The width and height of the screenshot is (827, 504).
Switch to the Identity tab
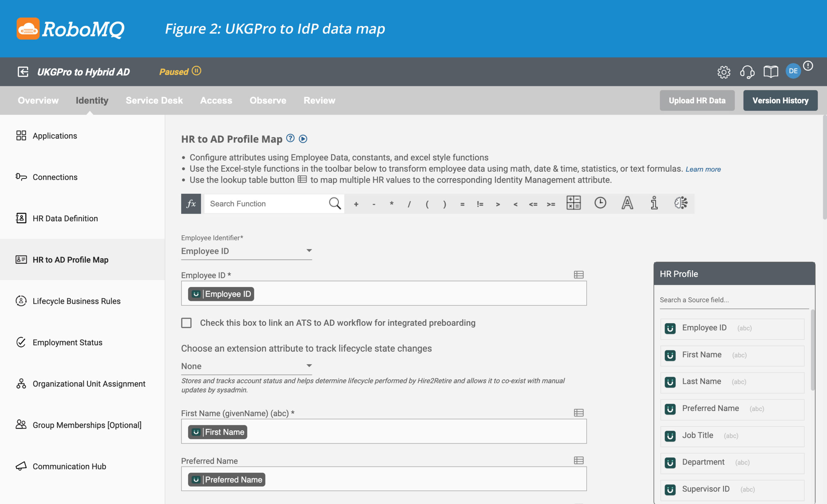click(92, 100)
